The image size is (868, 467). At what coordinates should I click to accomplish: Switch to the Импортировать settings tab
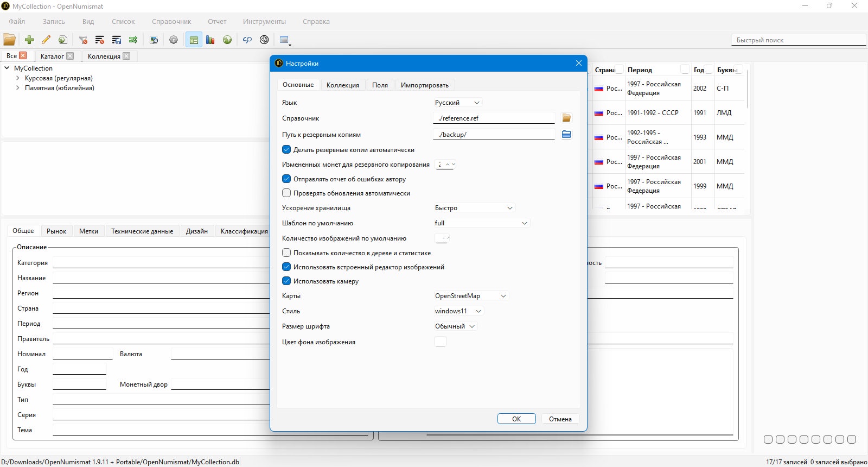[425, 85]
